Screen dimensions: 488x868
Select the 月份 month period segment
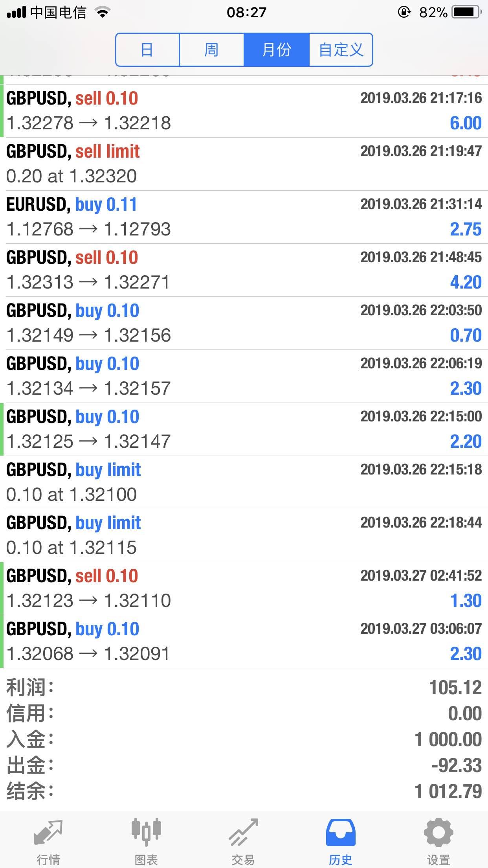coord(277,50)
